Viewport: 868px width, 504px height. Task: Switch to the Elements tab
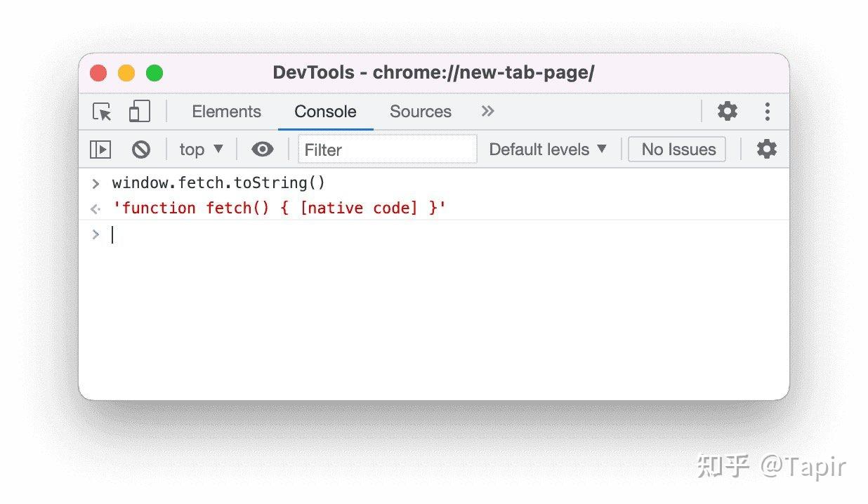[x=226, y=112]
